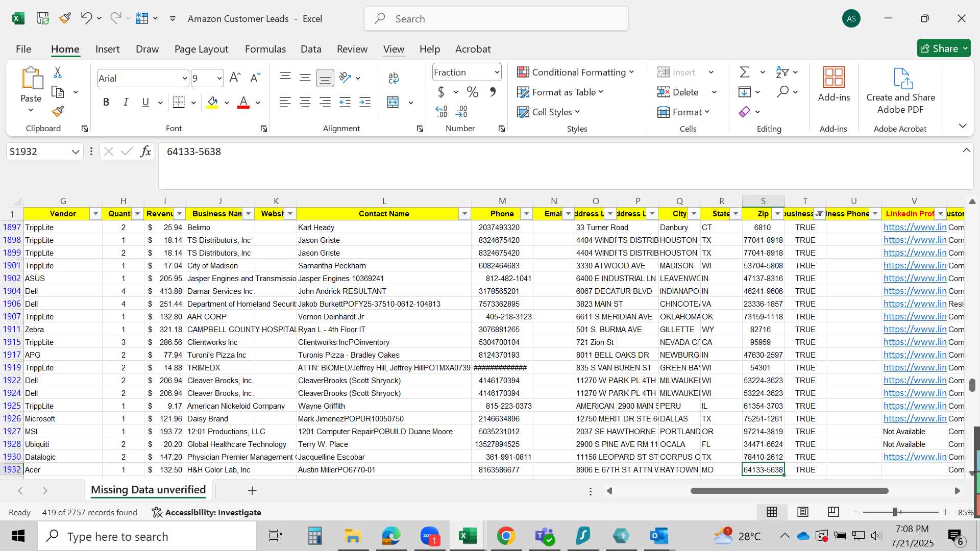Click Accessibility: Investigate status
The height and width of the screenshot is (551, 980).
coord(207,512)
